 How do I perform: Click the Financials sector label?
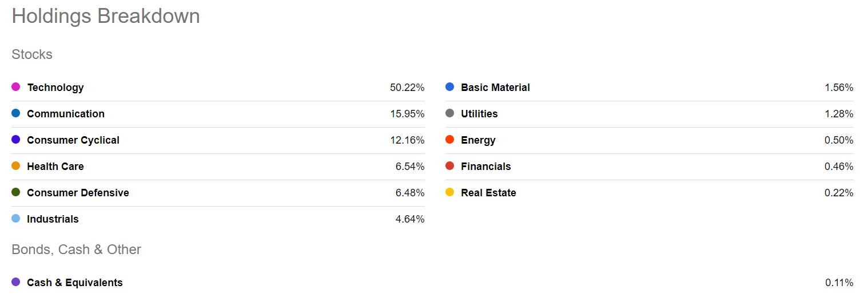pos(486,167)
